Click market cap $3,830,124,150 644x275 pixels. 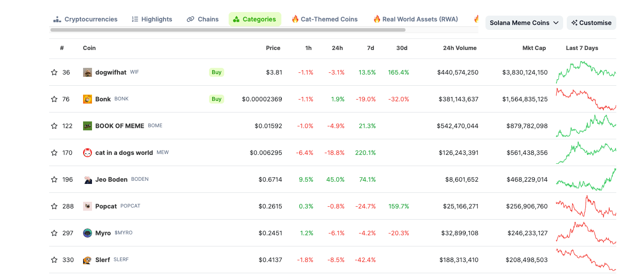tap(525, 72)
